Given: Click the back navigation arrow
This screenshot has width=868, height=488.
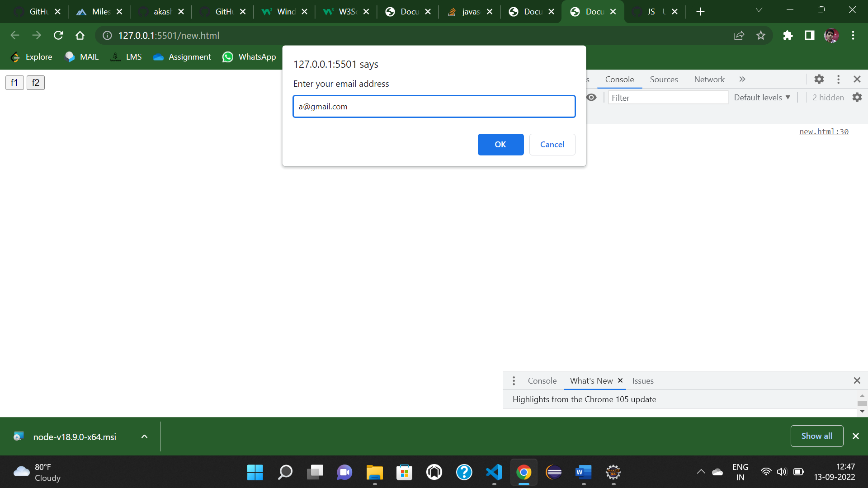Looking at the screenshot, I should 15,35.
